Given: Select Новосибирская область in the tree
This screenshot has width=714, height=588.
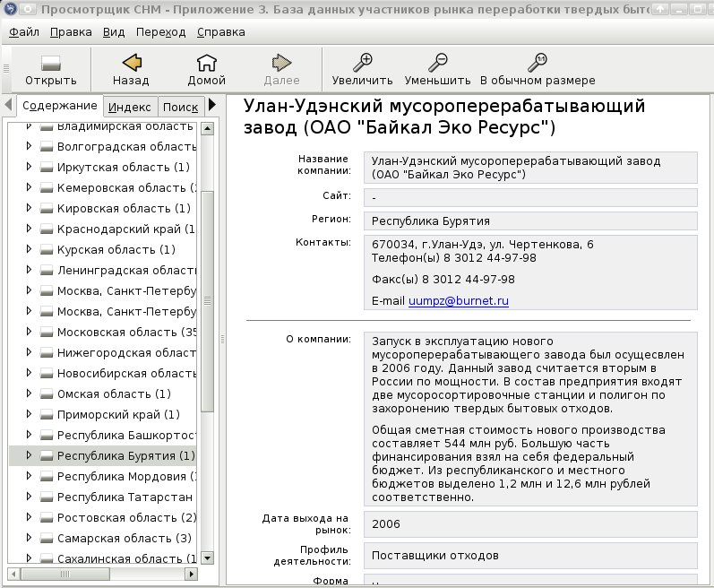Looking at the screenshot, I should pyautogui.click(x=126, y=374).
